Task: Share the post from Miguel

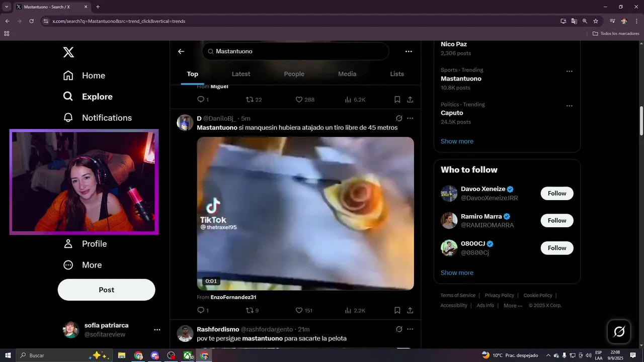Action: [410, 100]
